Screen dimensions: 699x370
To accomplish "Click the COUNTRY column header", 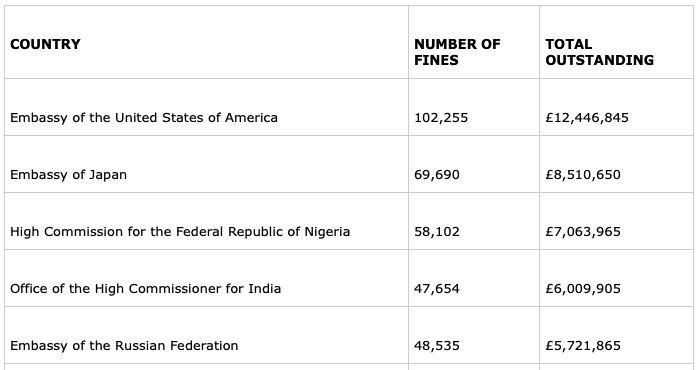I will tap(45, 44).
